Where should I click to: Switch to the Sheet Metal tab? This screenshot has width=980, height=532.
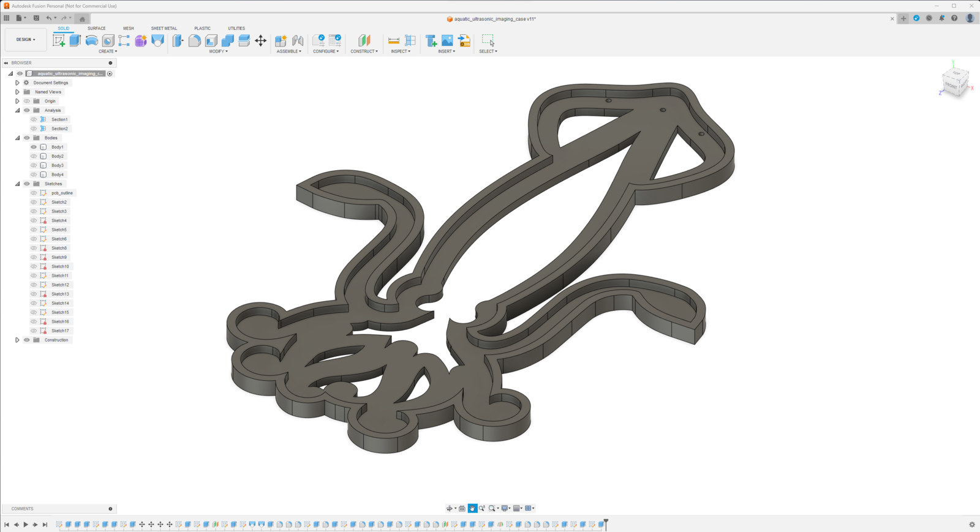[x=164, y=28]
